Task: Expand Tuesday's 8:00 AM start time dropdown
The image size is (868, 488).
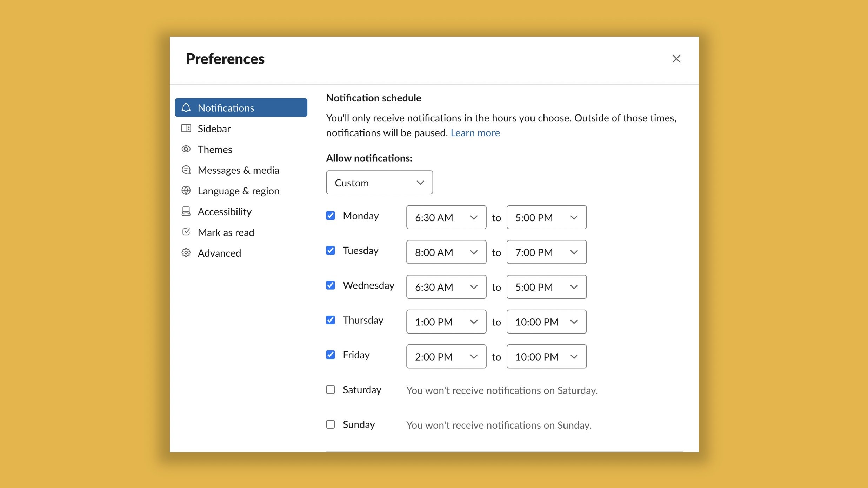Action: pyautogui.click(x=446, y=252)
